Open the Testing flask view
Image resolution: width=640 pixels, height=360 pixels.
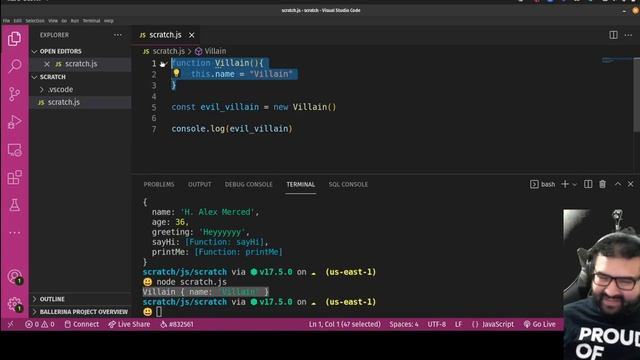pyautogui.click(x=15, y=205)
